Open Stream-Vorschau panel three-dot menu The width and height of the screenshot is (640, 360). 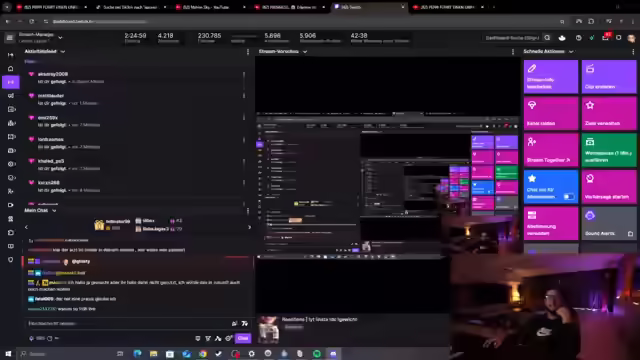[513, 52]
